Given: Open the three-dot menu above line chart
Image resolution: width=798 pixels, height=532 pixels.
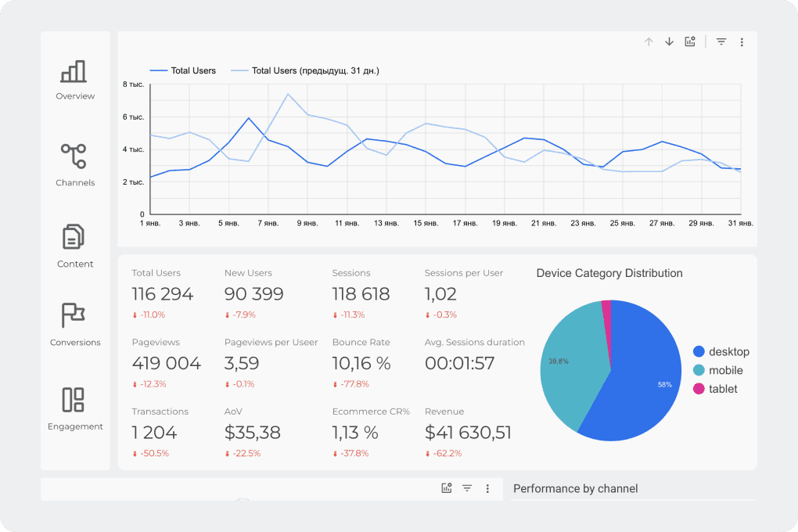Looking at the screenshot, I should coord(742,42).
